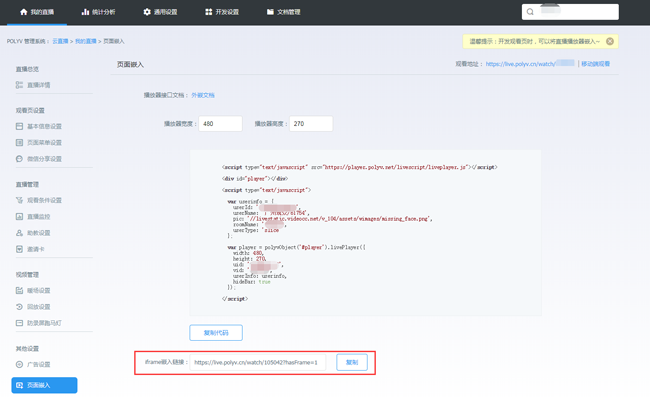
Task: Open 直播详情 in the sidebar
Action: point(33,85)
